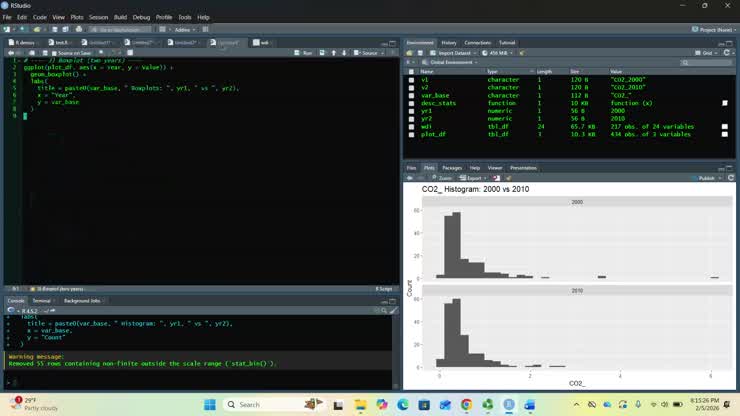Open the Export plot dropdown
This screenshot has width=740, height=416.
[473, 178]
